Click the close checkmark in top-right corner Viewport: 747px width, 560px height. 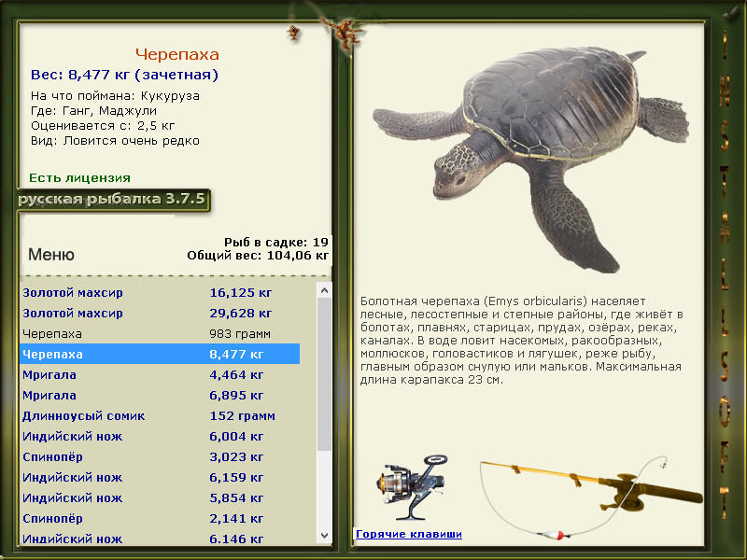tap(731, 12)
